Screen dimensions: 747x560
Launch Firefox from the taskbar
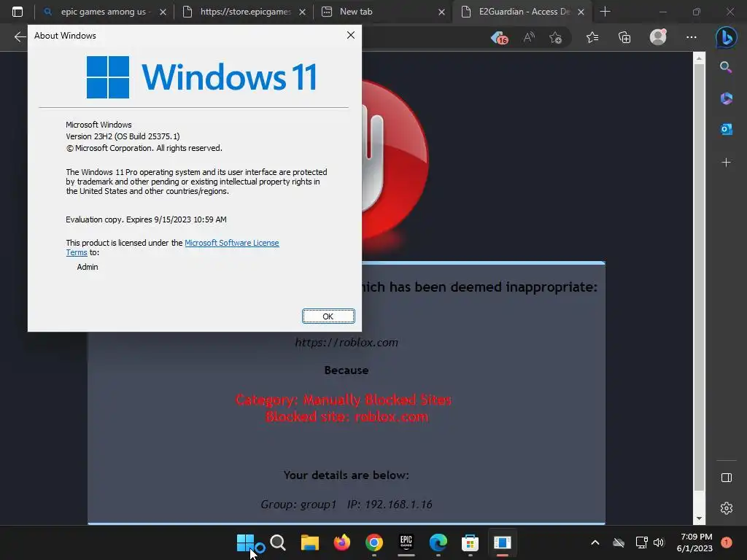tap(341, 542)
